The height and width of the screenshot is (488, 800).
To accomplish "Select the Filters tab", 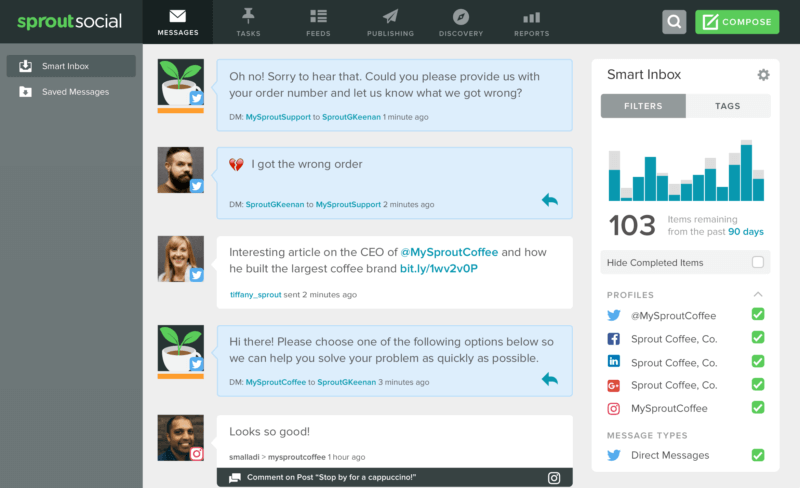I will pos(643,106).
